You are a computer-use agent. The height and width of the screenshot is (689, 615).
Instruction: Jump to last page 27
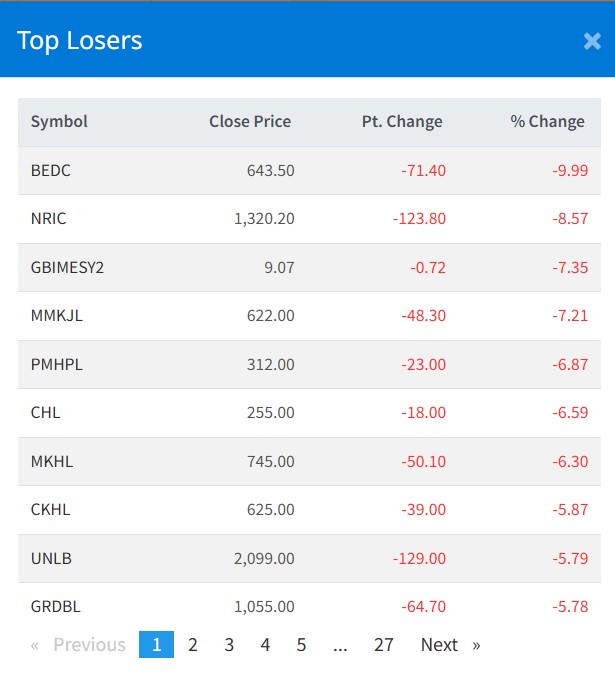pos(384,645)
